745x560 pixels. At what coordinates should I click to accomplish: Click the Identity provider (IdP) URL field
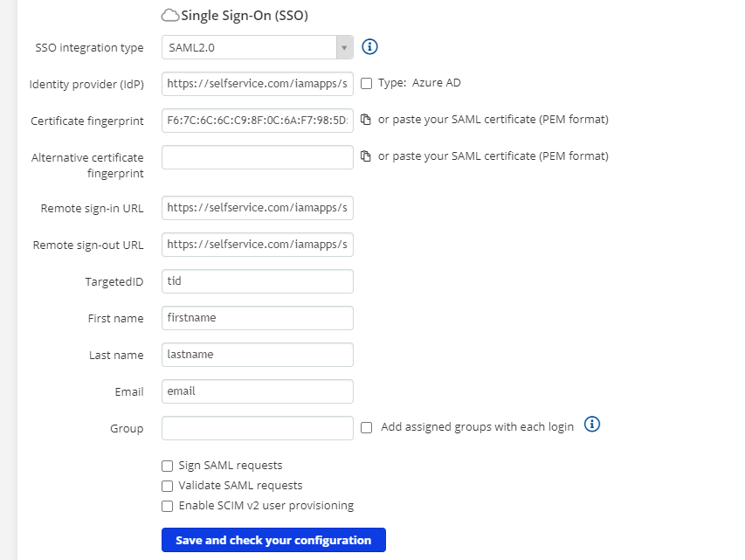pyautogui.click(x=258, y=84)
